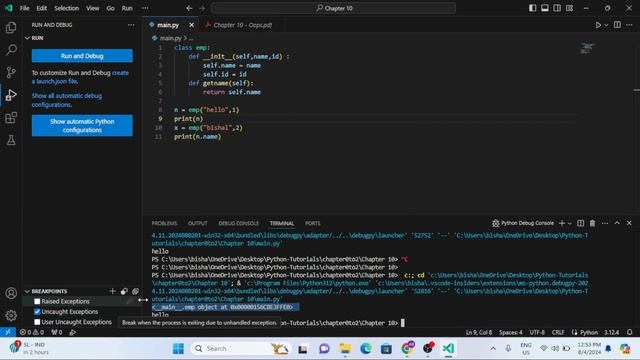This screenshot has height=360, width=640.
Task: Open the Manage gear in activity bar
Action: point(11,315)
